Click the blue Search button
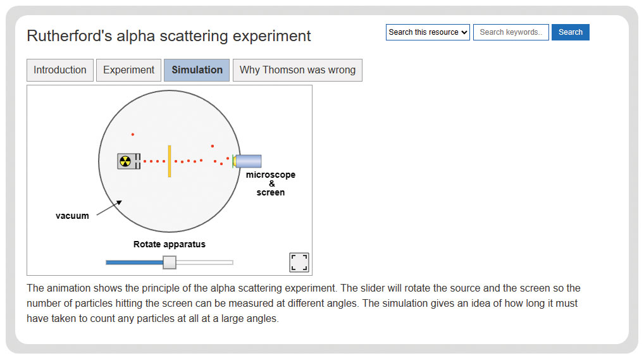Viewport: 644px width, 358px height. tap(571, 32)
